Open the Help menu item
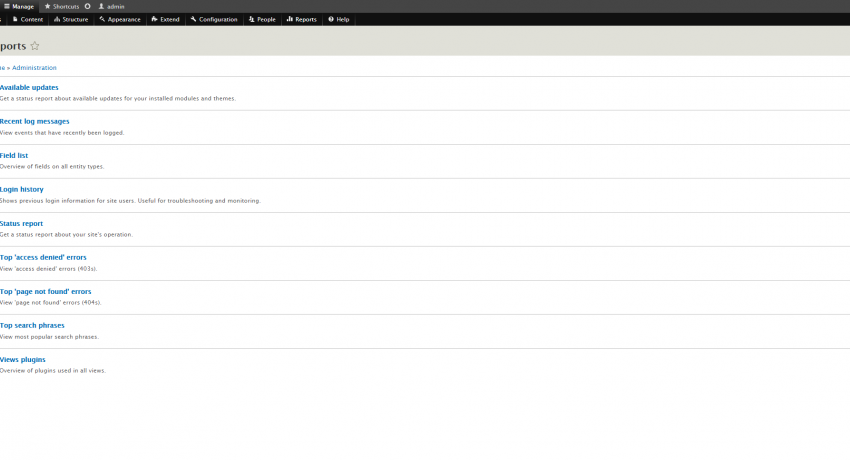850x460 pixels. click(339, 20)
